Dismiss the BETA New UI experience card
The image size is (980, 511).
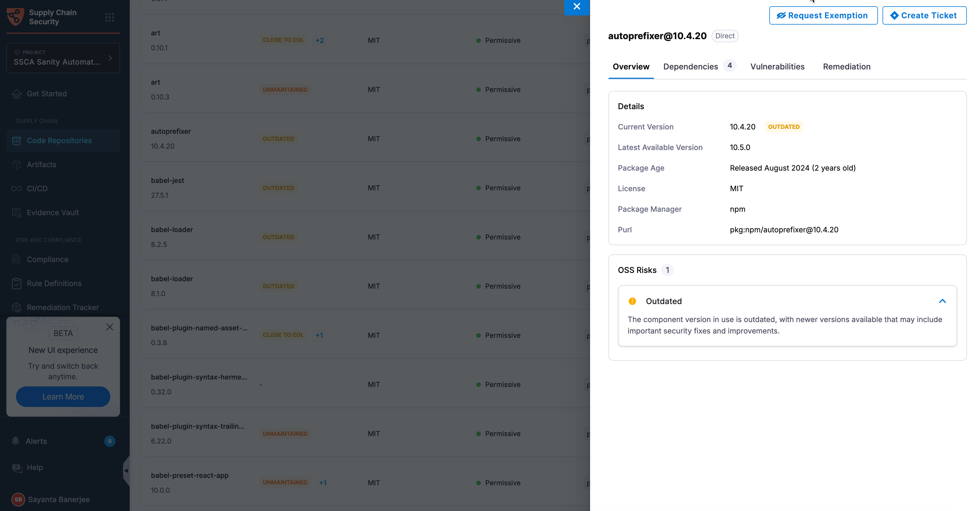pyautogui.click(x=109, y=327)
